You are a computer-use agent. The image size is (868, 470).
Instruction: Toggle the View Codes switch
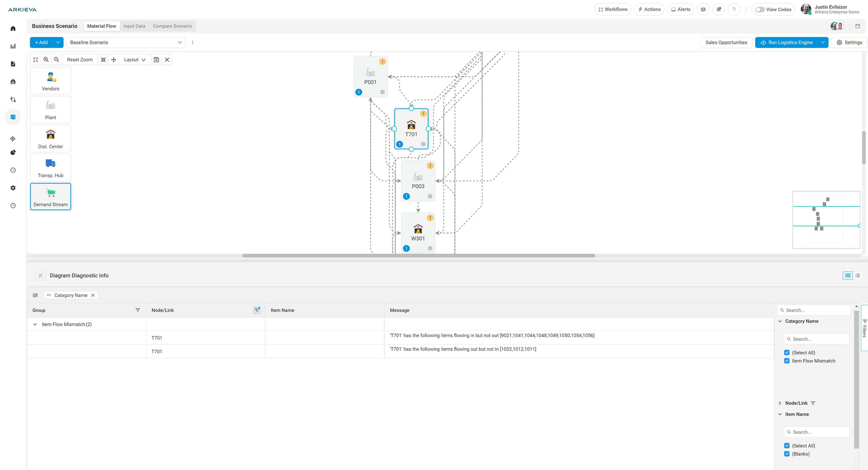coord(760,10)
